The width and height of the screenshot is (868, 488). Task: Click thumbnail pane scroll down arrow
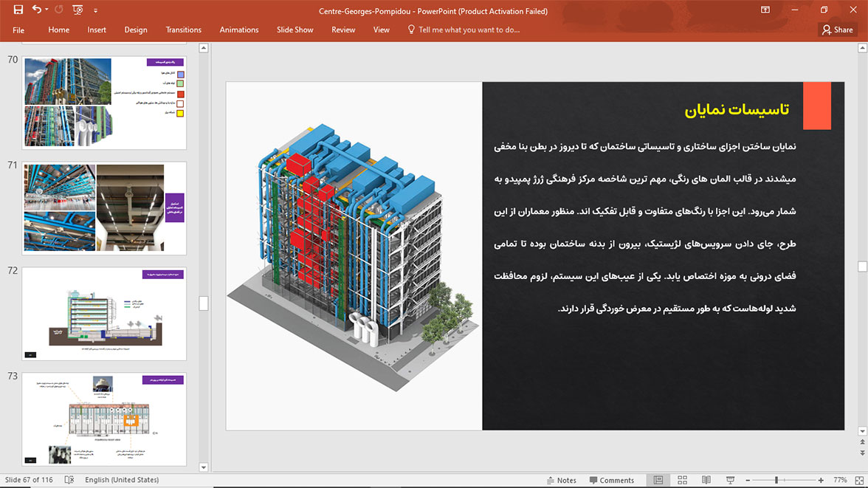204,467
